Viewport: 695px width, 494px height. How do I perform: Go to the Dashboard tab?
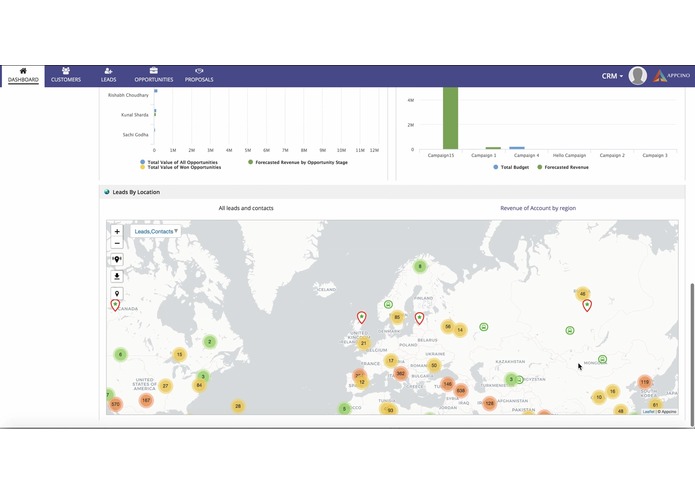[23, 76]
